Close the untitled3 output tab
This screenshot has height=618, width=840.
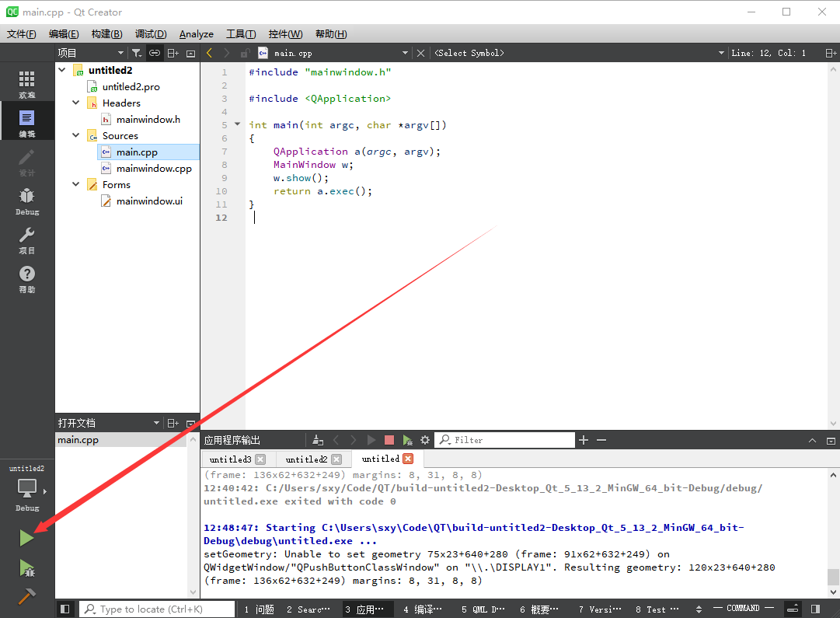[x=260, y=459]
